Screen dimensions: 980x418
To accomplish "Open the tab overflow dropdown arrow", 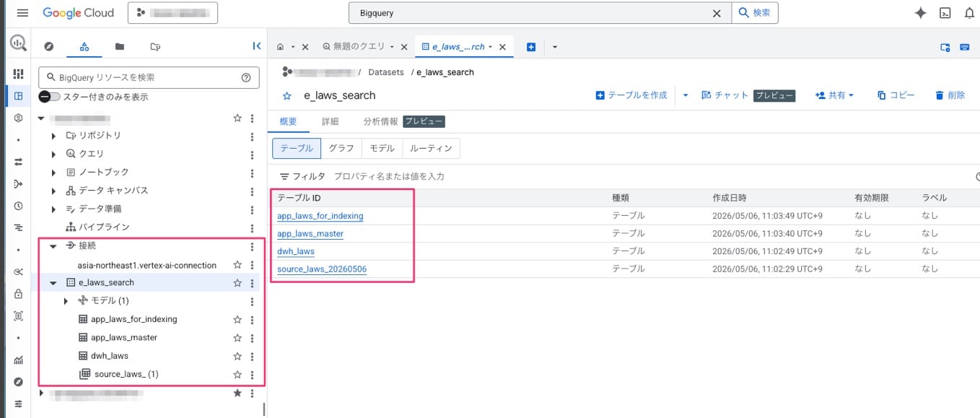I will [555, 47].
